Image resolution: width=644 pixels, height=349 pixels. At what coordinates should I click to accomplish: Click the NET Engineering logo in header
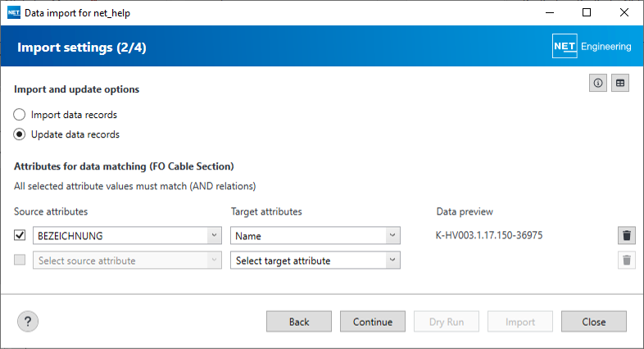[592, 47]
